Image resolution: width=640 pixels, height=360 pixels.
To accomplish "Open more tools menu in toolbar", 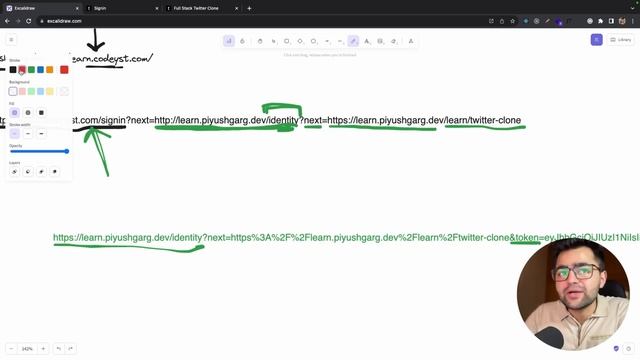I will 411,41.
